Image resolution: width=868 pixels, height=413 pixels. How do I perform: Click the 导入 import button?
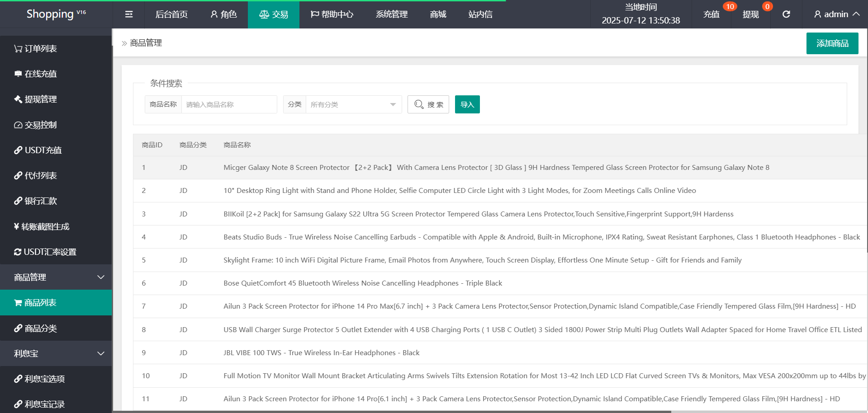pyautogui.click(x=467, y=104)
